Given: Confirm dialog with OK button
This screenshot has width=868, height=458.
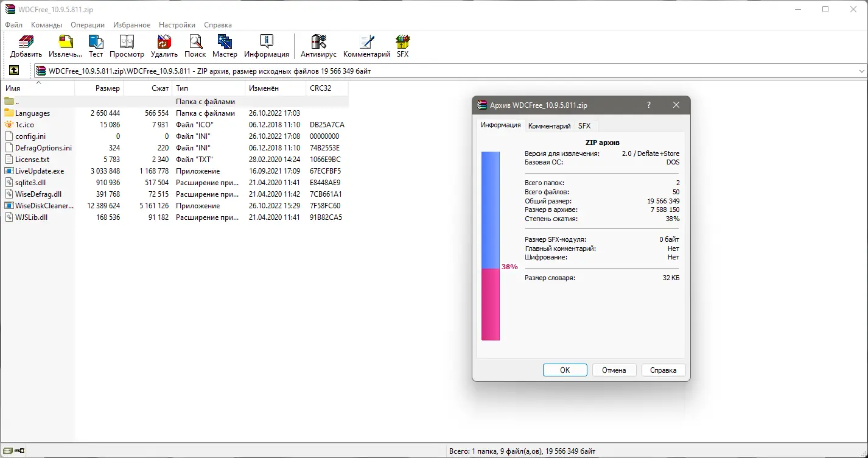Looking at the screenshot, I should click(565, 370).
